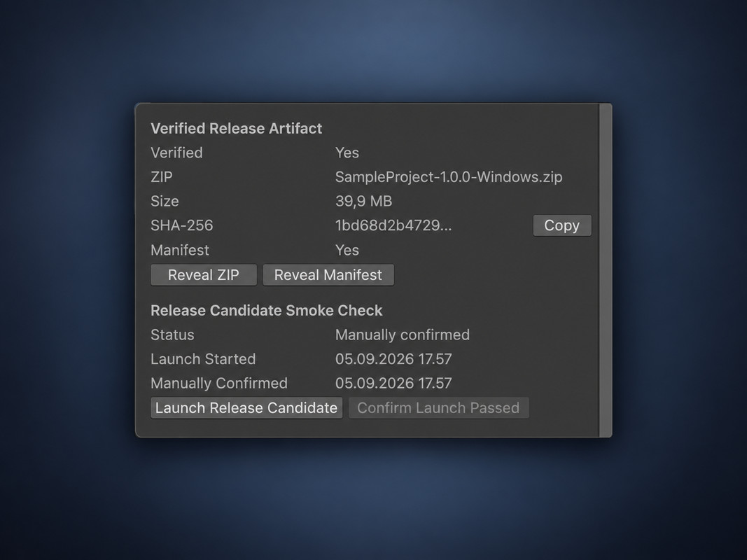Click the Manually confirmed status value

(403, 335)
